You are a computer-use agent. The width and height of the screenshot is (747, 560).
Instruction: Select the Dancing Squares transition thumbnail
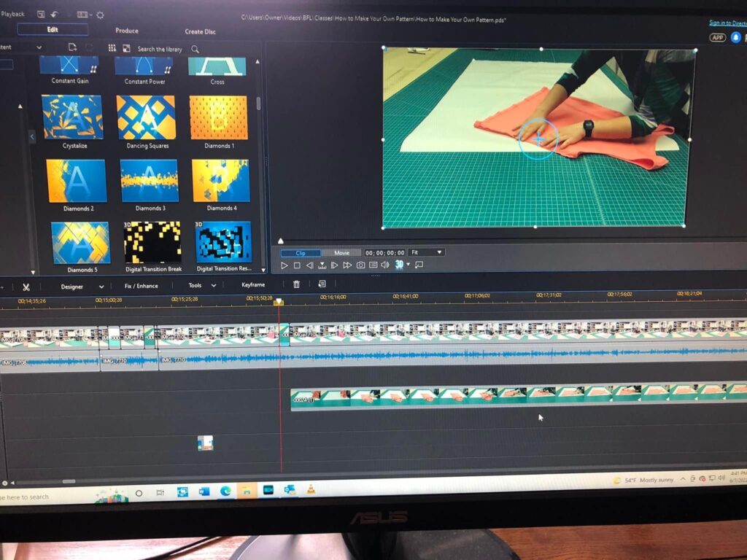(x=146, y=118)
